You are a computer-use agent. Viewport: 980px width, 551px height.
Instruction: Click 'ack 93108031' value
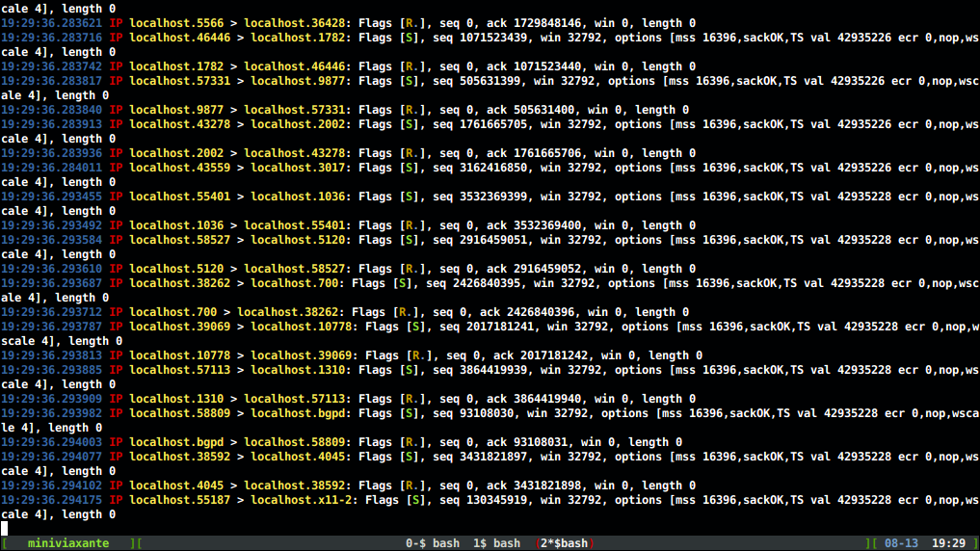(x=527, y=442)
